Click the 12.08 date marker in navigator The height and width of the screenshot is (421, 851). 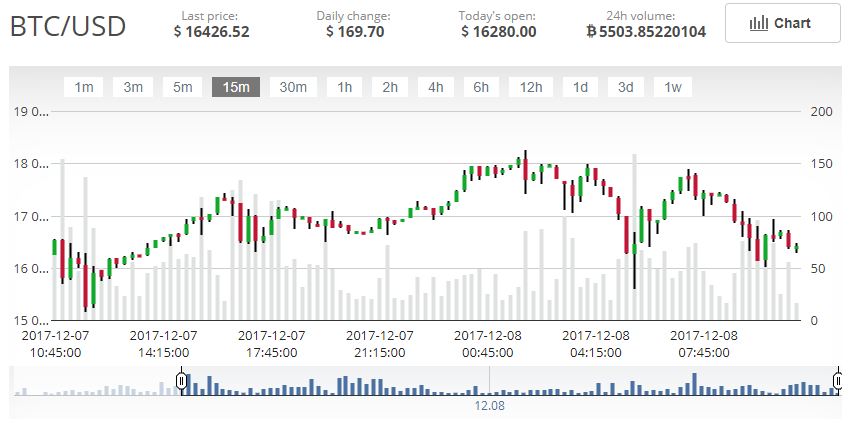(x=489, y=406)
